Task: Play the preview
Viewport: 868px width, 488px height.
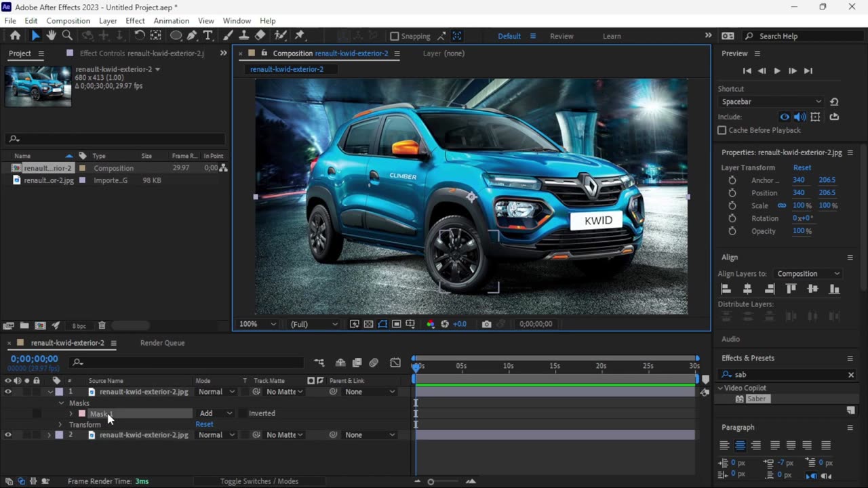Action: pyautogui.click(x=777, y=70)
